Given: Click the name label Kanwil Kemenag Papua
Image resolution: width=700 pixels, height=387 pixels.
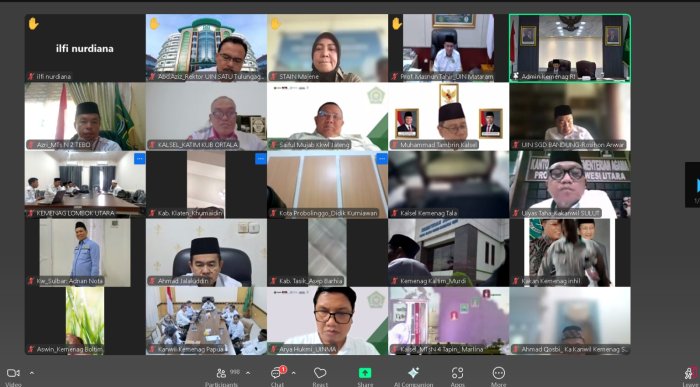Looking at the screenshot, I should [x=191, y=350].
